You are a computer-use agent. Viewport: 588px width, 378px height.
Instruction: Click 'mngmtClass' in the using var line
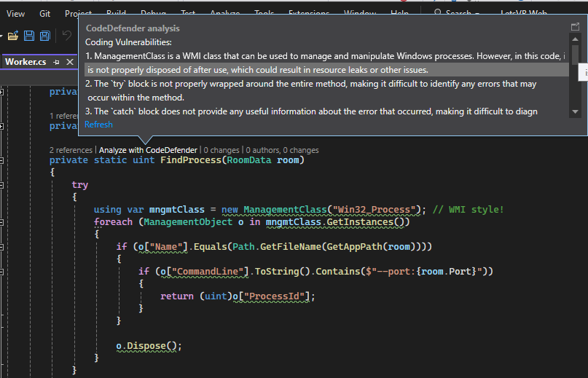point(176,210)
